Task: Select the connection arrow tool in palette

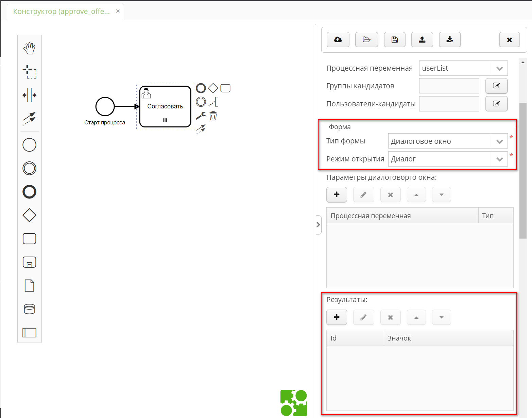Action: click(x=30, y=119)
